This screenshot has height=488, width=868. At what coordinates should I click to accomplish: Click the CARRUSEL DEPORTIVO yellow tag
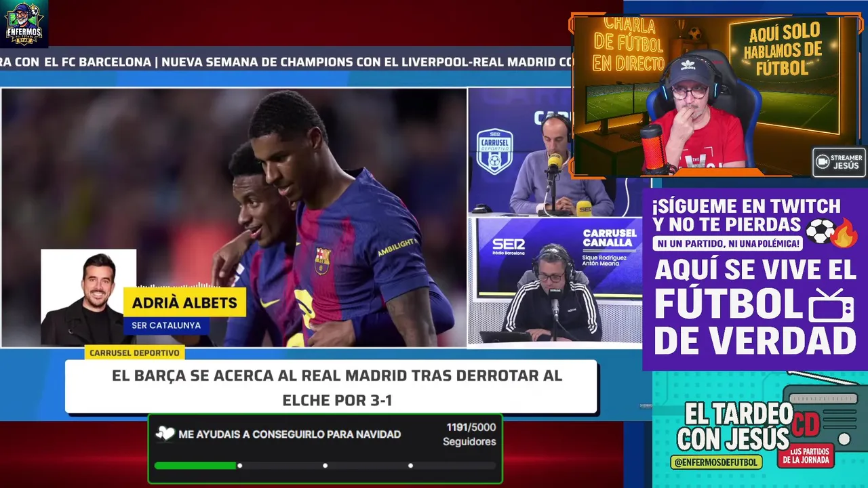(x=134, y=353)
